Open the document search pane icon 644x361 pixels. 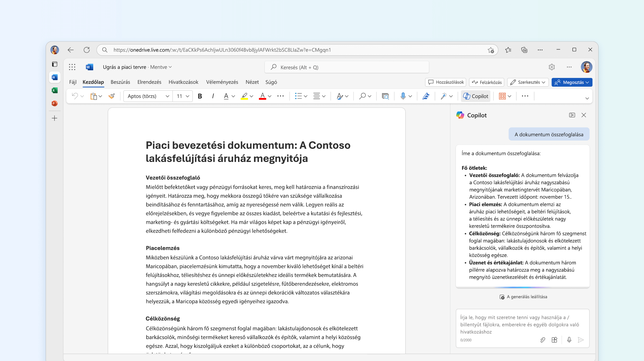[x=385, y=96]
